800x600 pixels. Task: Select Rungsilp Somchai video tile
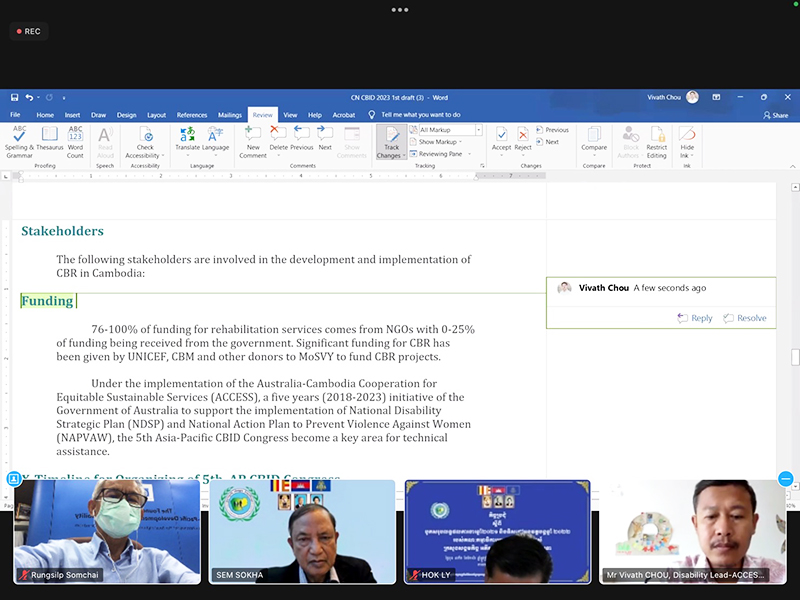click(107, 532)
